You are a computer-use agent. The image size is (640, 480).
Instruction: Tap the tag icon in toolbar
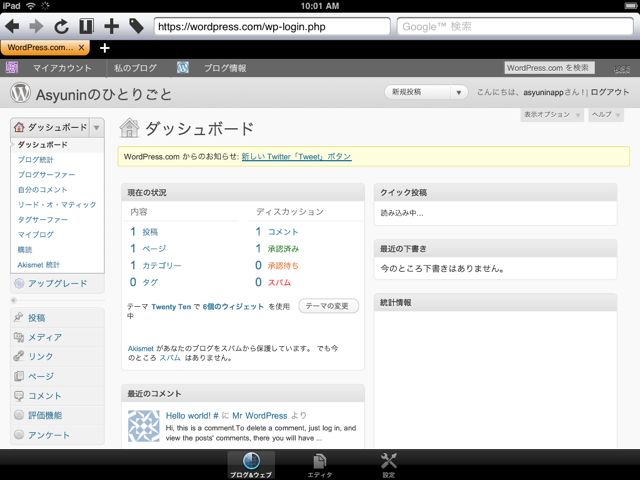click(136, 26)
